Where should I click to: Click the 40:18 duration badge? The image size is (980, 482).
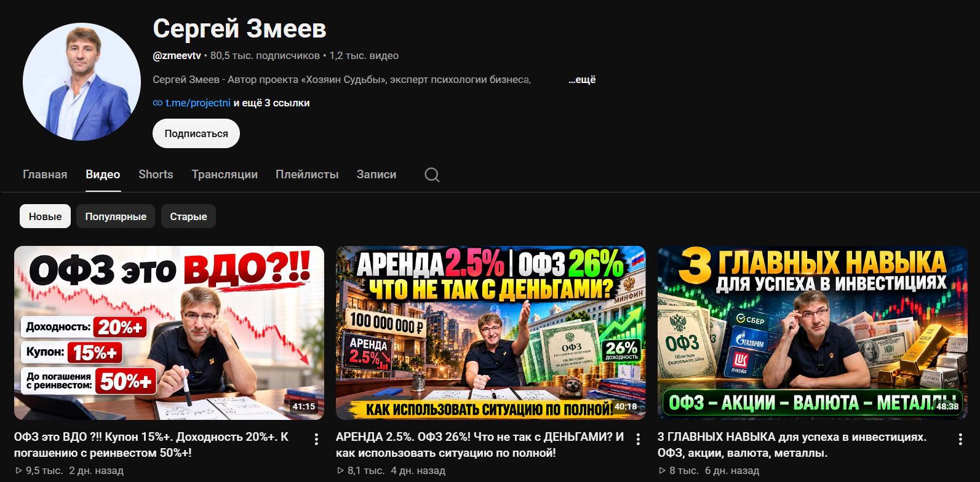coord(626,406)
